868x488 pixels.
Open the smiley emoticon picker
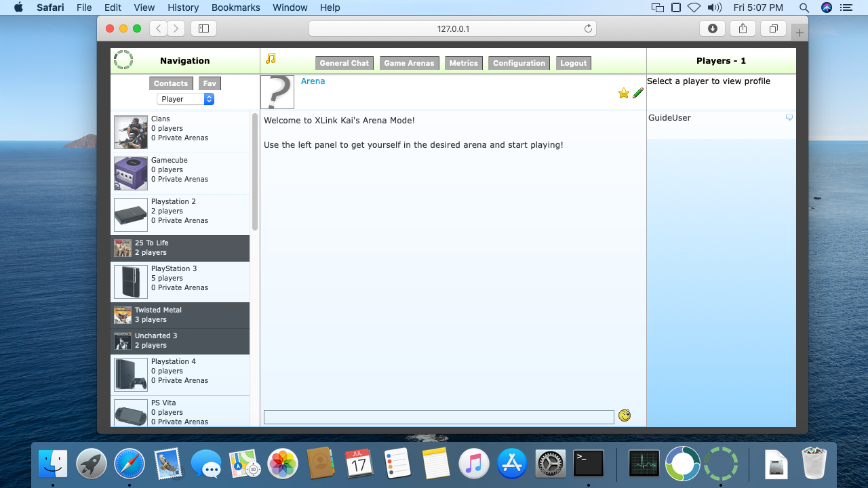click(x=625, y=415)
